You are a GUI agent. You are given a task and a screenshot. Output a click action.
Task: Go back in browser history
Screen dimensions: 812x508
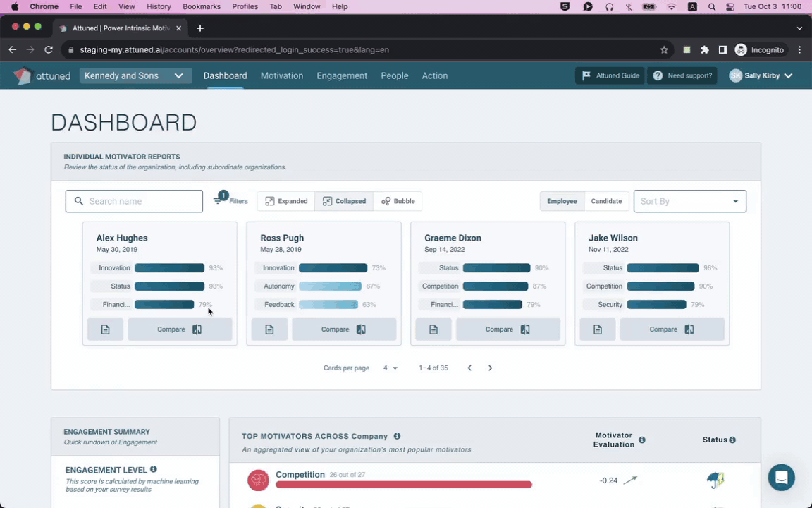[13, 50]
